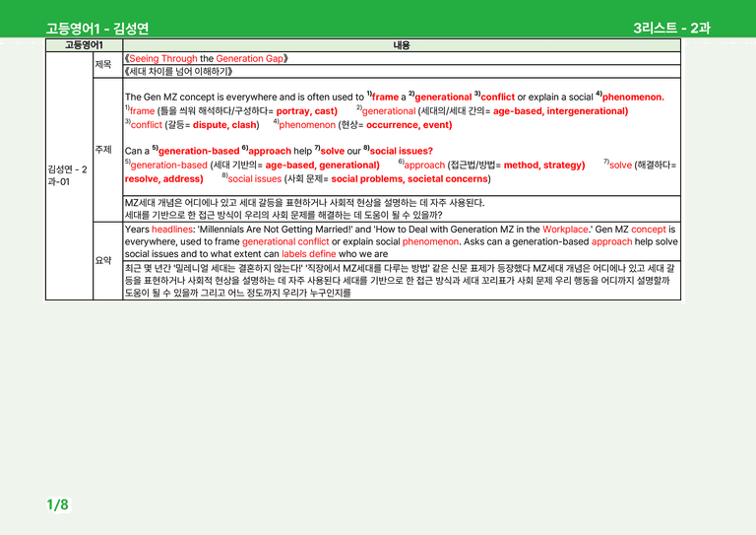Click the bold red word phenomenon.
This screenshot has height=535, width=756.
tap(633, 97)
